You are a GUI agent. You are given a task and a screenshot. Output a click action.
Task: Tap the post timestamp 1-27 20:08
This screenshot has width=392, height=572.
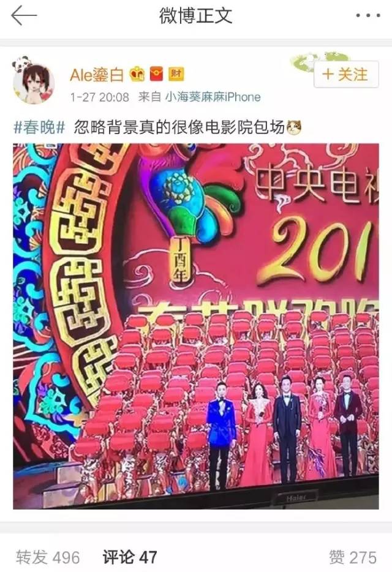pos(100,97)
